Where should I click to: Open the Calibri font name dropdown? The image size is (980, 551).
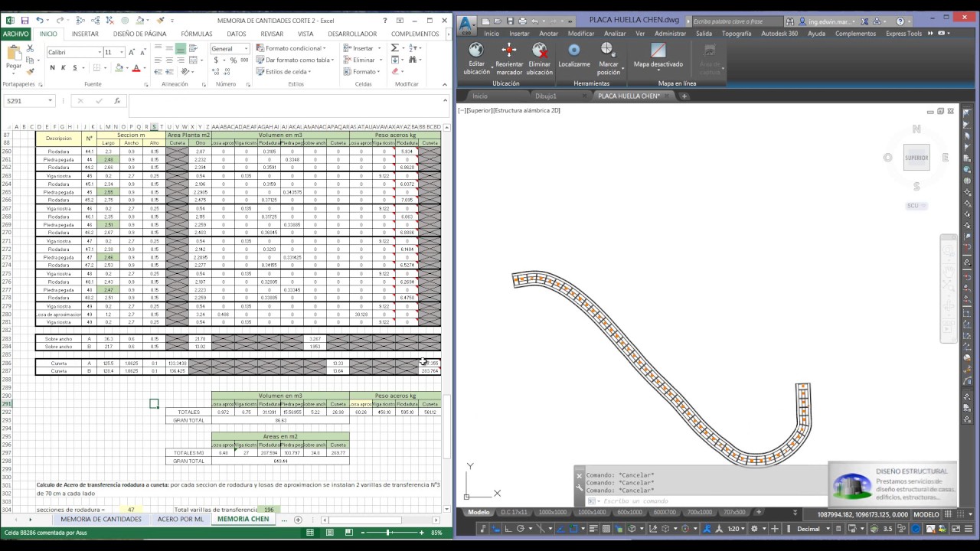100,52
